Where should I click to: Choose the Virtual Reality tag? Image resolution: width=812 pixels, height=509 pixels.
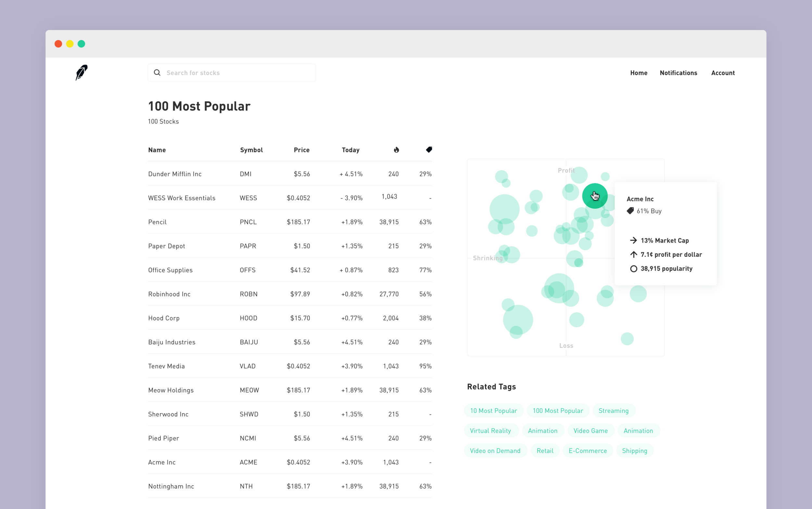490,430
